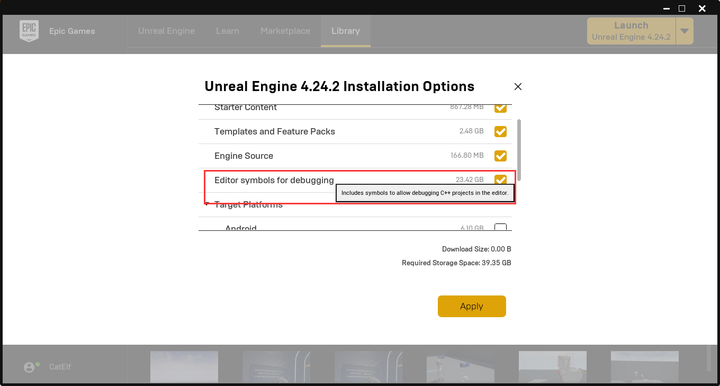The image size is (720, 386).
Task: Click the installation options list scrollbar
Action: pos(519,150)
